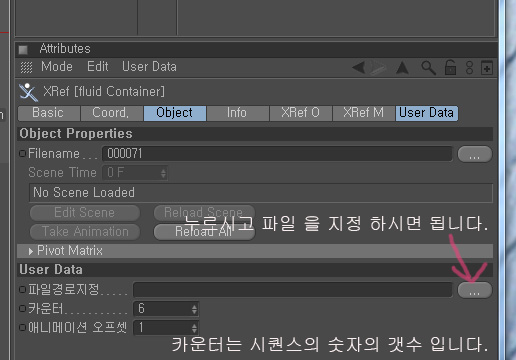This screenshot has height=360, width=516.
Task: Open the User Data menu
Action: (x=149, y=67)
